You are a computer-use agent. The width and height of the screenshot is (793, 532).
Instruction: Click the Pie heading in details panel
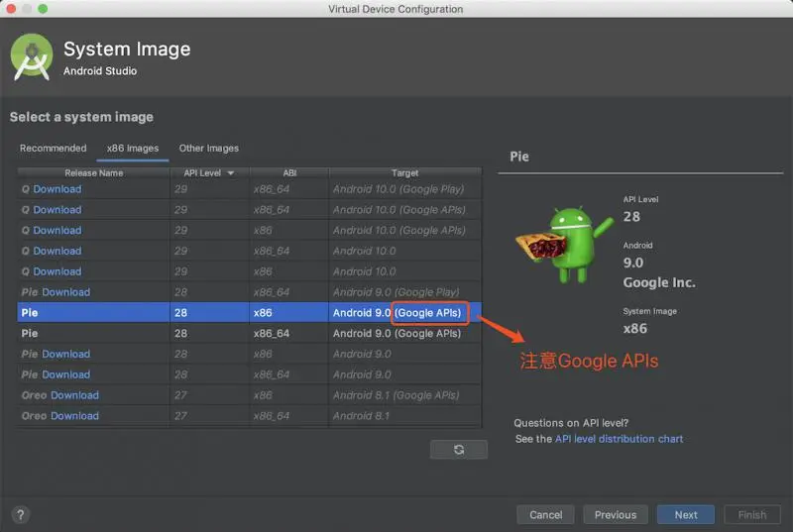(519, 157)
